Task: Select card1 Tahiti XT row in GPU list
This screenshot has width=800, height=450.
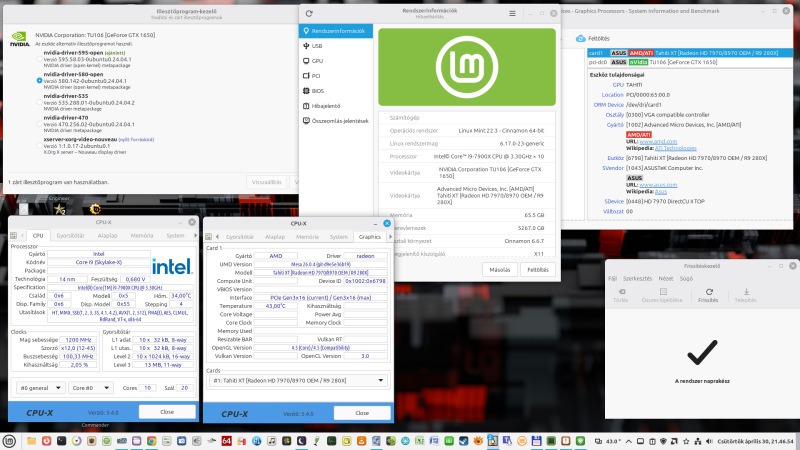Action: [690, 53]
